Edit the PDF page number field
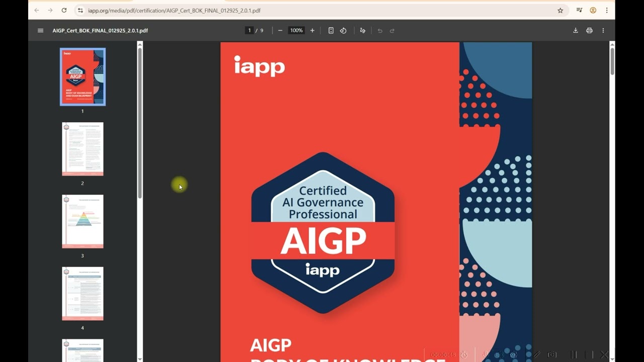644x362 pixels. [x=249, y=31]
